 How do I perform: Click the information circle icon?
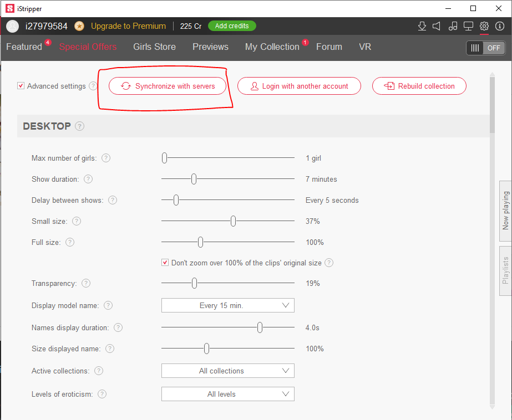click(x=500, y=26)
